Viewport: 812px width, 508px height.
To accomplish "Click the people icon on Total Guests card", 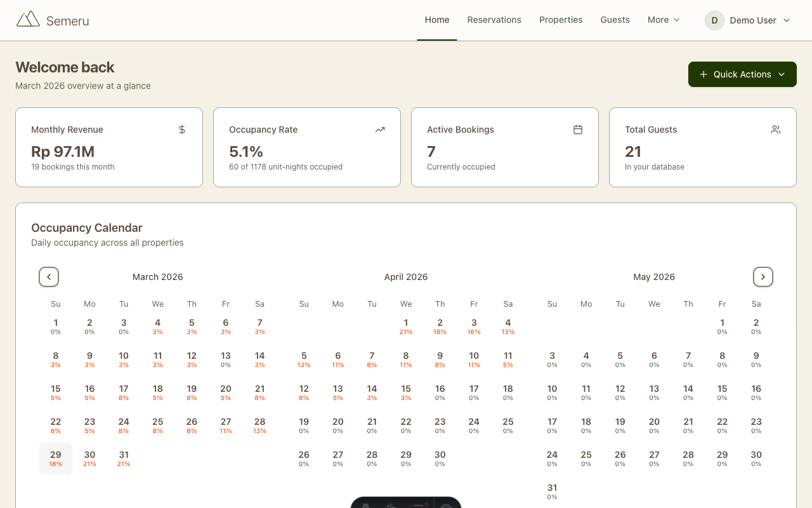I will (x=776, y=130).
